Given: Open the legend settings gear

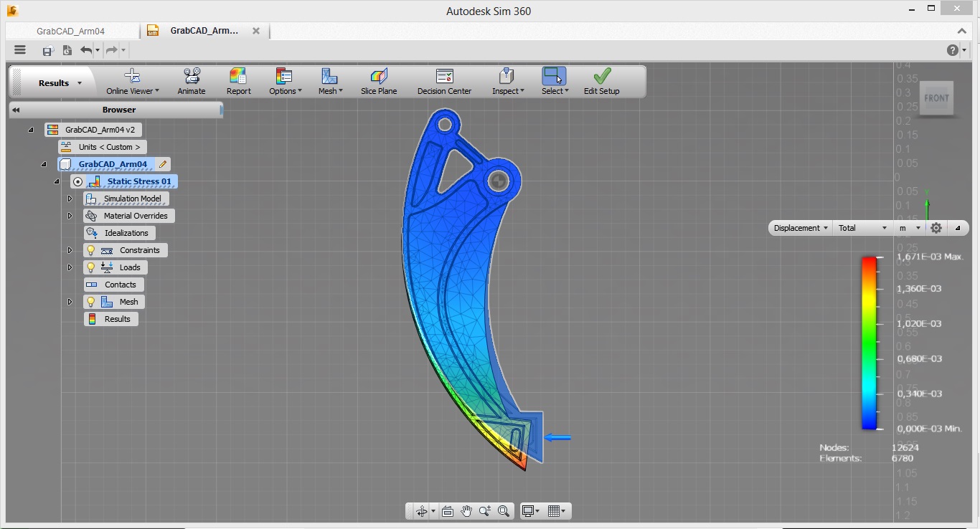Looking at the screenshot, I should point(936,228).
